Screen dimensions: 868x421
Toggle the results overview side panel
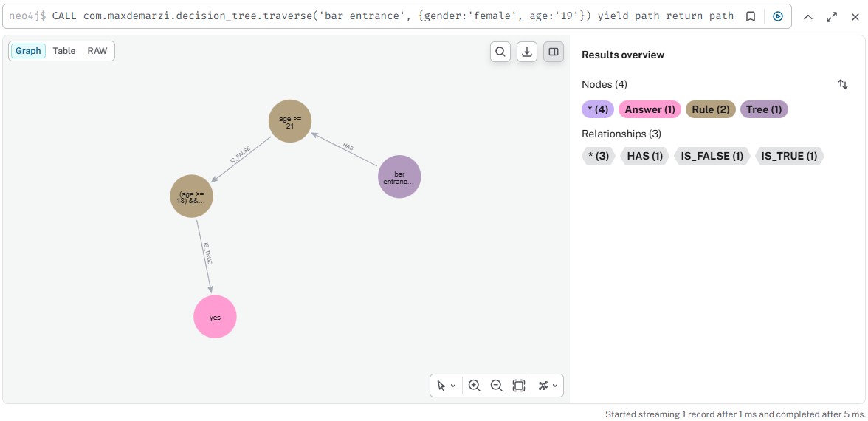pyautogui.click(x=554, y=52)
